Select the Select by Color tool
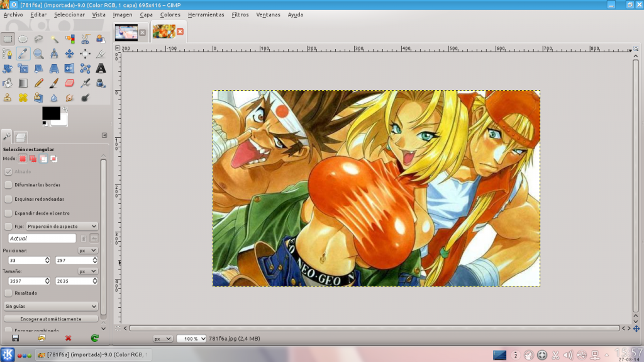The width and height of the screenshot is (644, 362). (x=70, y=39)
